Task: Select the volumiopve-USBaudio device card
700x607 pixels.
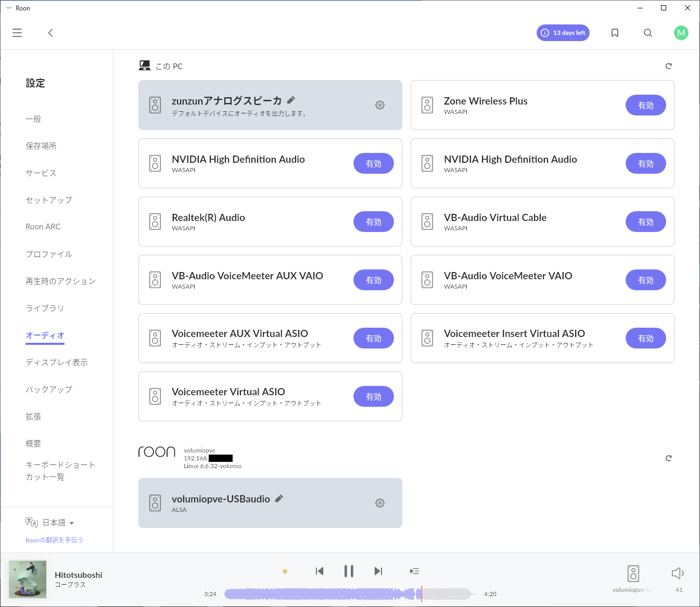Action: click(270, 503)
